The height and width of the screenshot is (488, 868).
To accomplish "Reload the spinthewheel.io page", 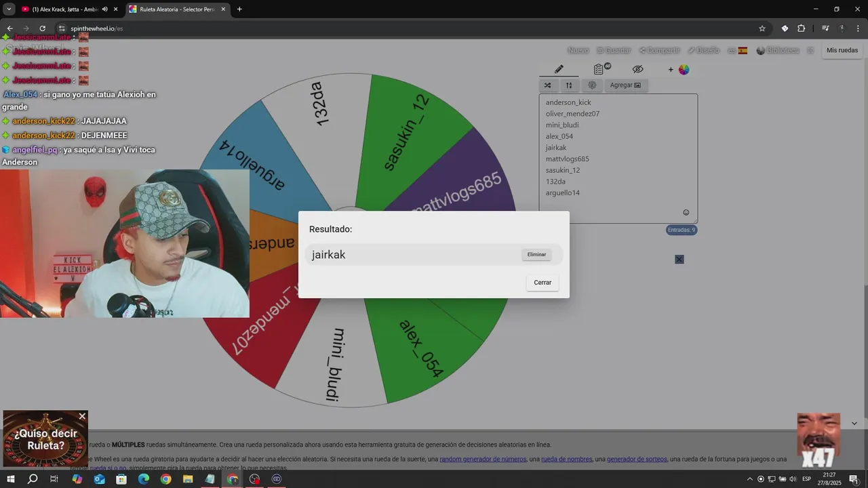I will (42, 28).
